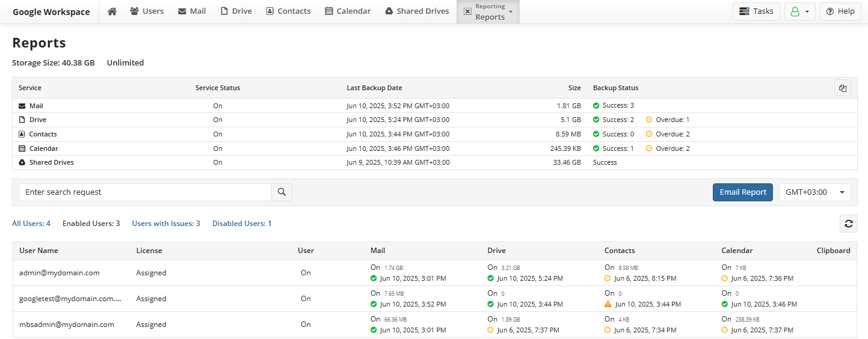
Task: Click mbsadmin Mail success check icon
Action: [374, 330]
